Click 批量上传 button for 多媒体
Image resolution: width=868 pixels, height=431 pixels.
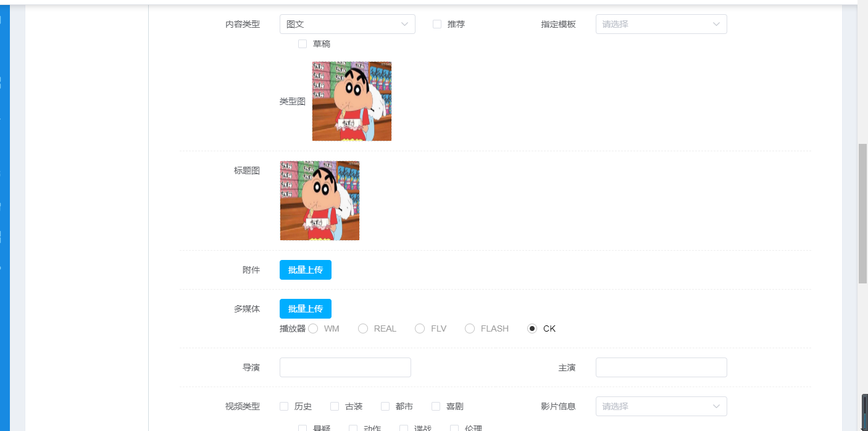coord(306,309)
